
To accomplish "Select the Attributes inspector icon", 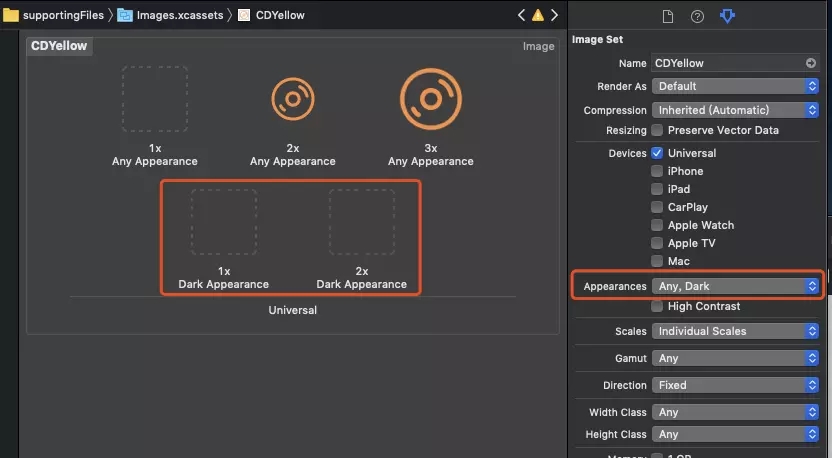I will pyautogui.click(x=727, y=16).
